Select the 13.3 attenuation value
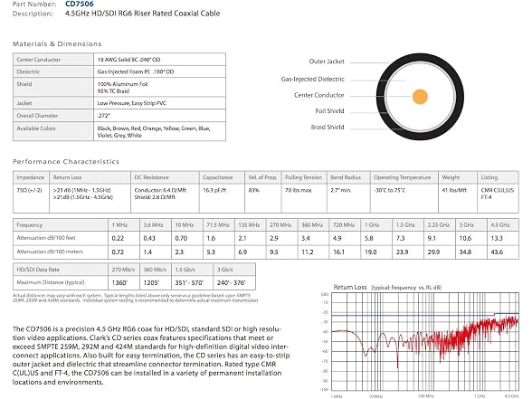 point(497,238)
